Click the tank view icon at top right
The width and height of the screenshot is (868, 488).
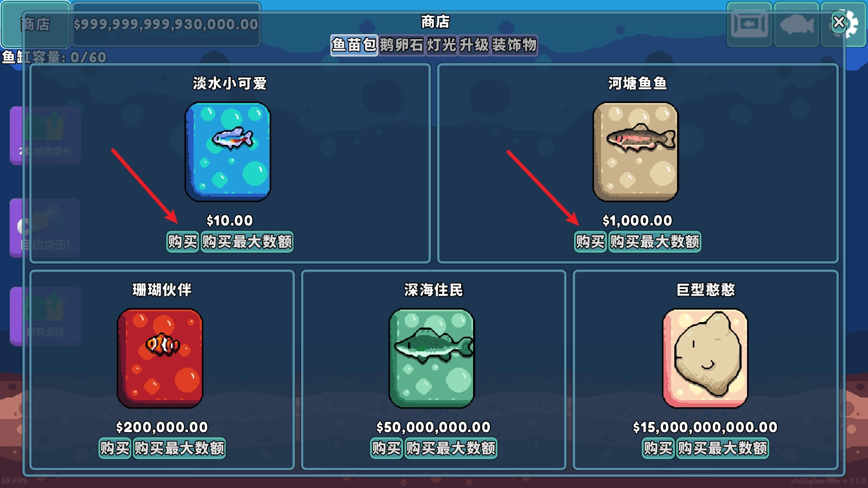[x=749, y=25]
